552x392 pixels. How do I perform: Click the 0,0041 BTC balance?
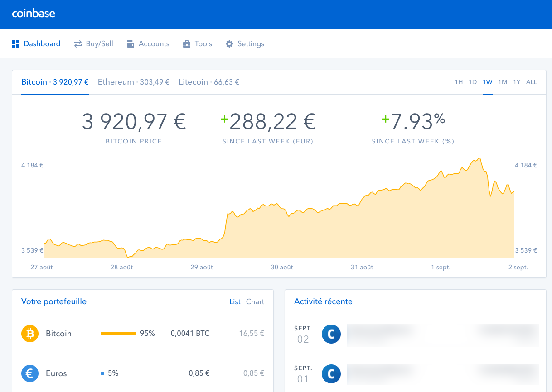click(x=190, y=334)
